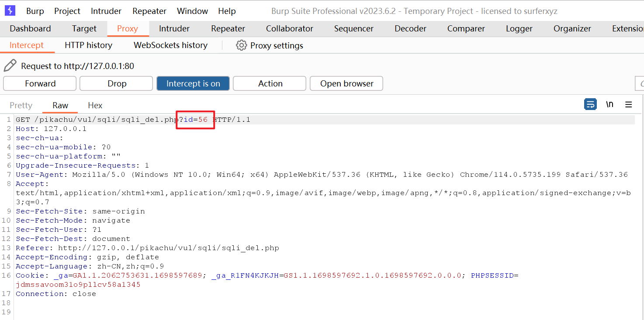The image size is (644, 320).
Task: Toggle show non-printable characters \n icon
Action: click(x=609, y=104)
